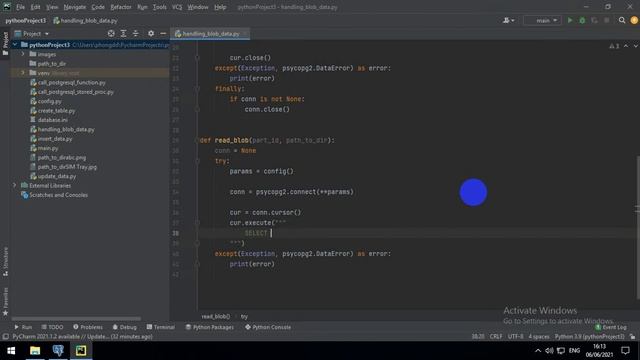Select main.py in project tree

tap(48, 148)
